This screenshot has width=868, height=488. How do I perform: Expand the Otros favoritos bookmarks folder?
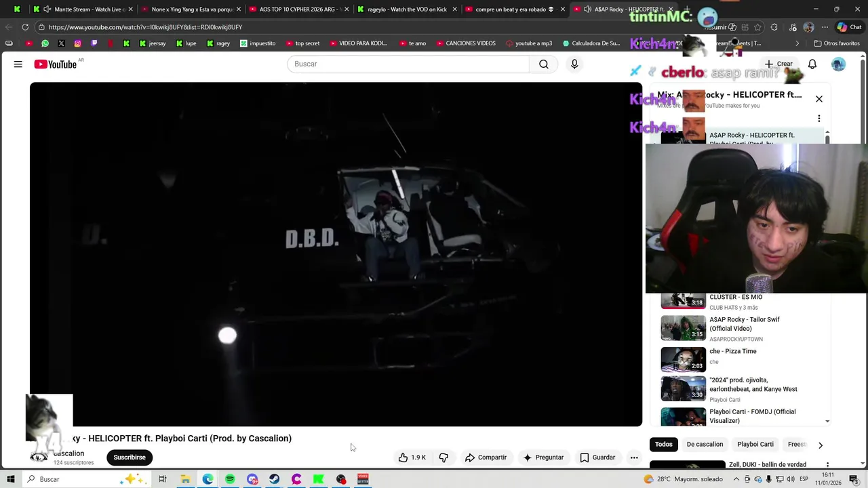point(837,43)
